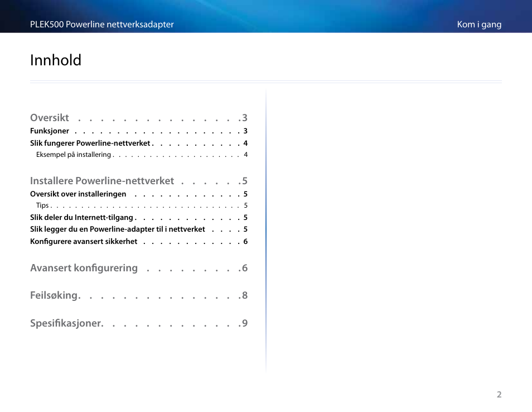Open Installere Powerline-nettverket chapter
The height and width of the screenshot is (412, 532).
click(139, 181)
